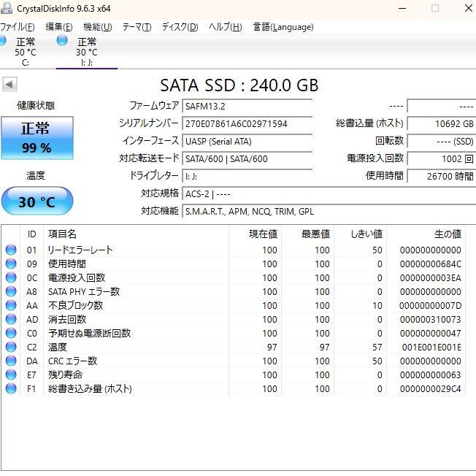Select the 総書き込み量 (ホスト) attribute row

[234, 388]
